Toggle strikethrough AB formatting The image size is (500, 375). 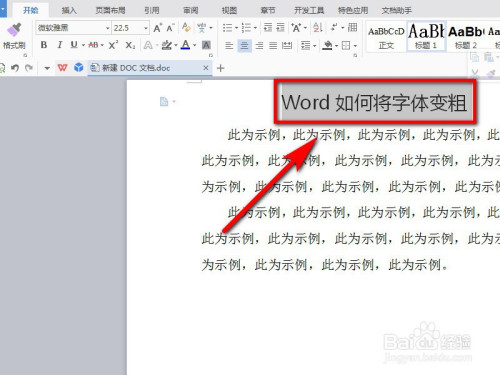94,45
